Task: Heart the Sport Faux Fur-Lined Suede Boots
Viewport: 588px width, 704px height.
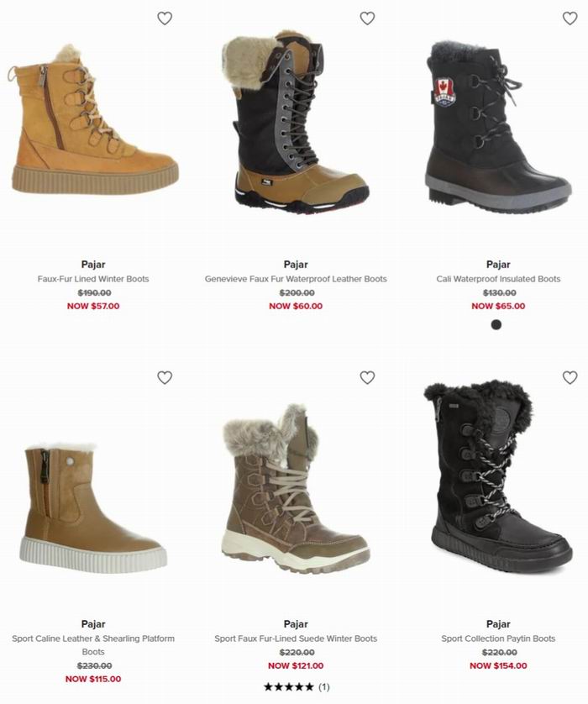Action: pos(367,377)
